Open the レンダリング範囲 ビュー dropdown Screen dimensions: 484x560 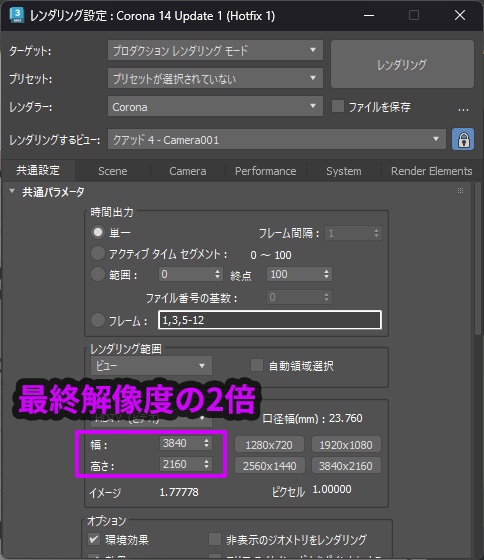pyautogui.click(x=151, y=366)
